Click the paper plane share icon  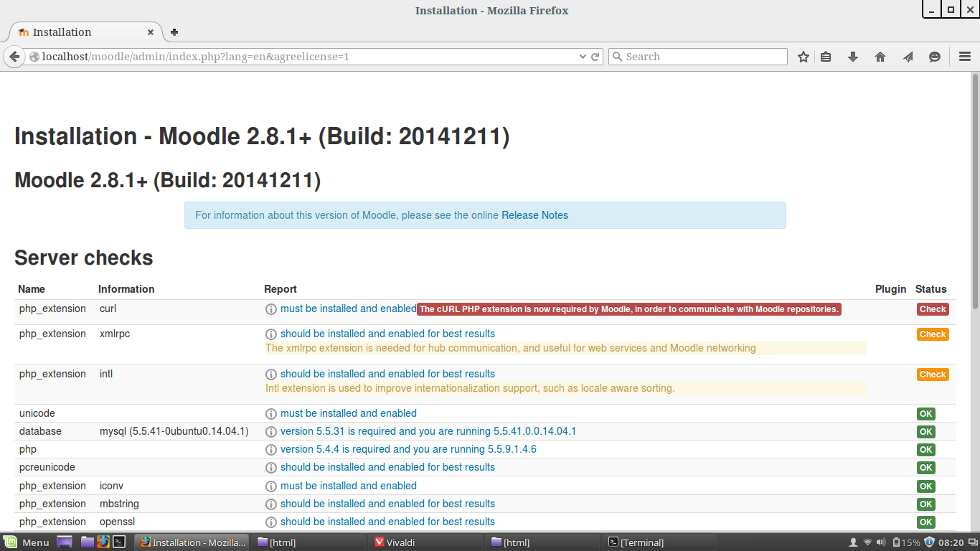click(x=908, y=57)
